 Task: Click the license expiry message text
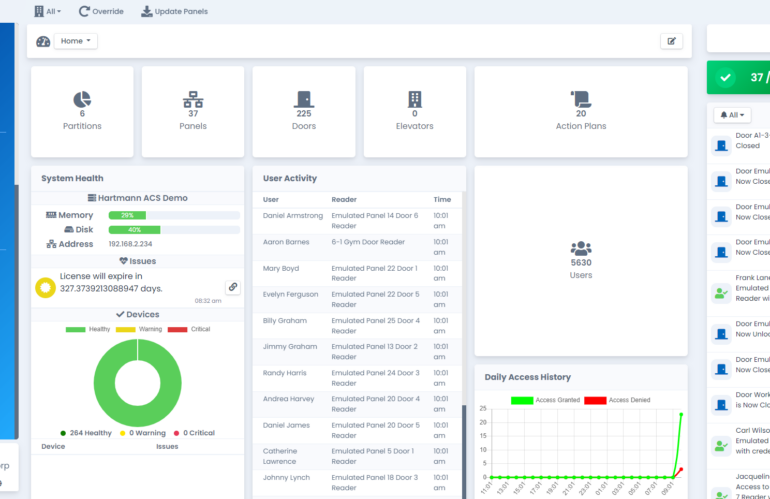(111, 282)
